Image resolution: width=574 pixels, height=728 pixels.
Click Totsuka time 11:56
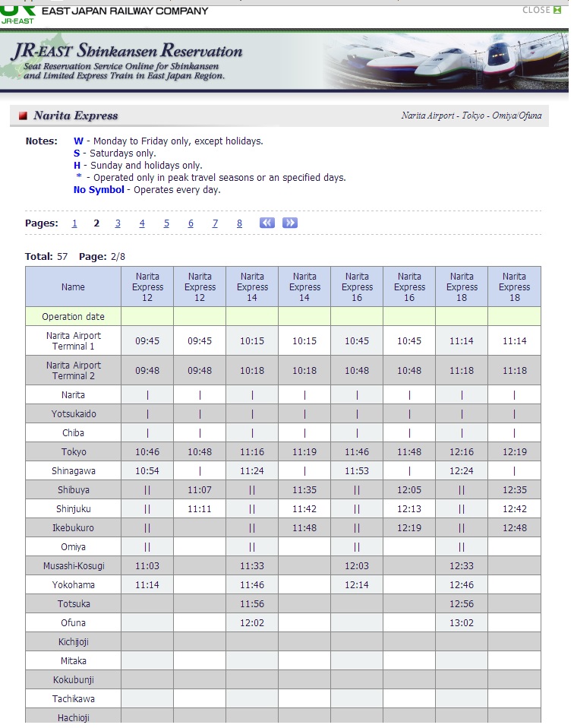pyautogui.click(x=252, y=604)
